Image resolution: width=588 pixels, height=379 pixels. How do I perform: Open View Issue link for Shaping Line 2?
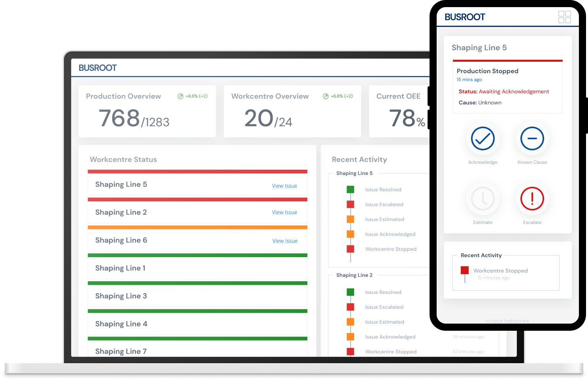285,212
